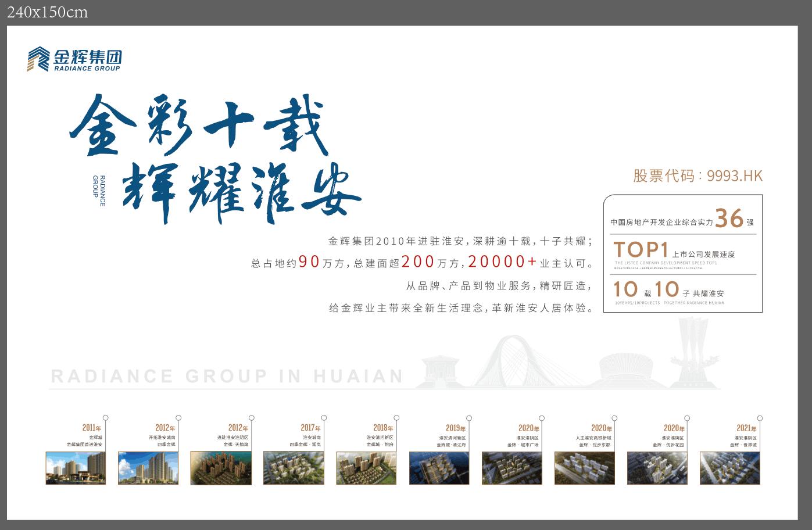Expand the 金辉·天鹅湾 2012 entry
This screenshot has height=530, width=812.
(221, 468)
